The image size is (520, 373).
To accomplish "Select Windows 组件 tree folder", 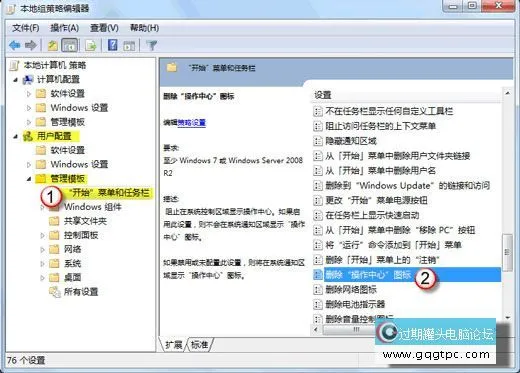I will (x=93, y=207).
